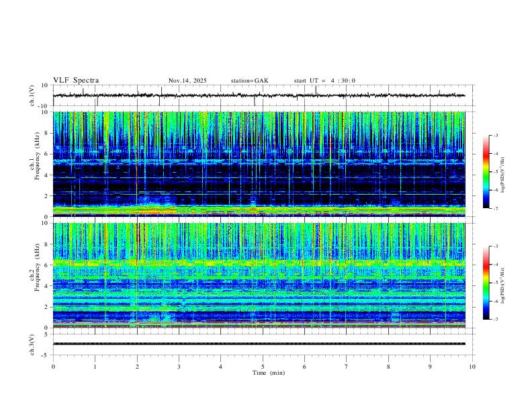Click the 'ch.1(V)' waveform axis label
The width and height of the screenshot is (532, 411).
coord(32,95)
